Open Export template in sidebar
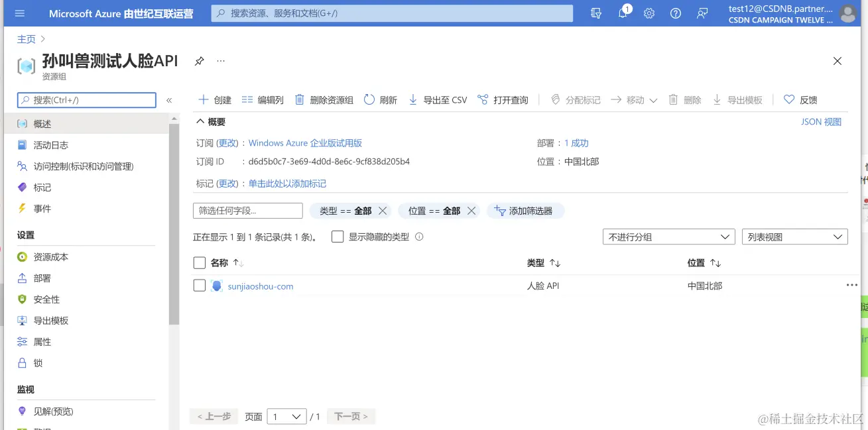The image size is (868, 430). click(x=86, y=321)
